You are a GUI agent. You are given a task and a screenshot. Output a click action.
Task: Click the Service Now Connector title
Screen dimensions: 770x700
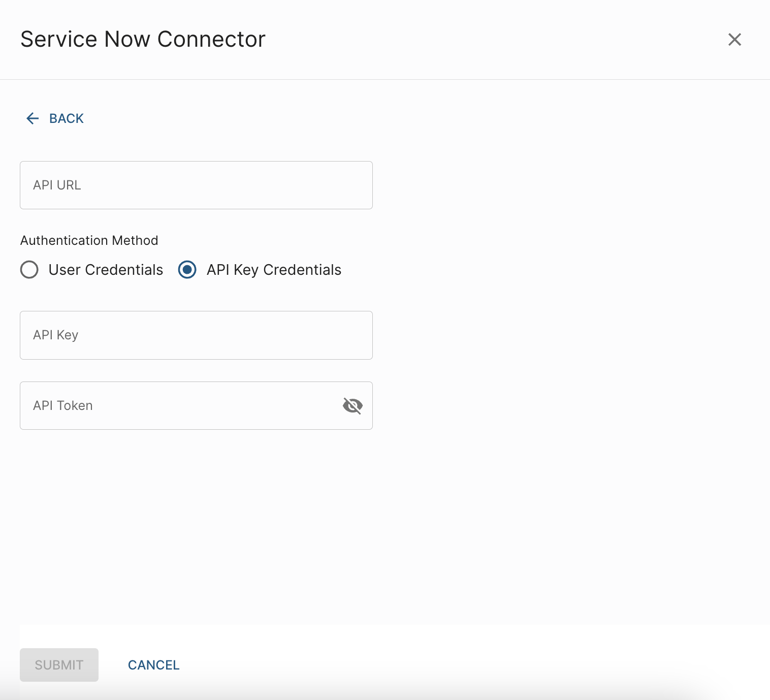pos(143,39)
